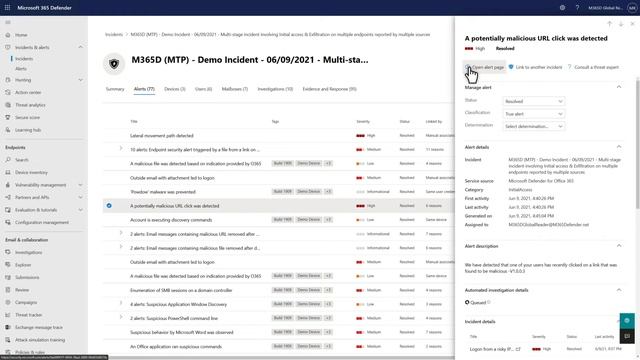Toggle selection of potentially malicious URL click row
This screenshot has height=360, width=640.
[109, 206]
